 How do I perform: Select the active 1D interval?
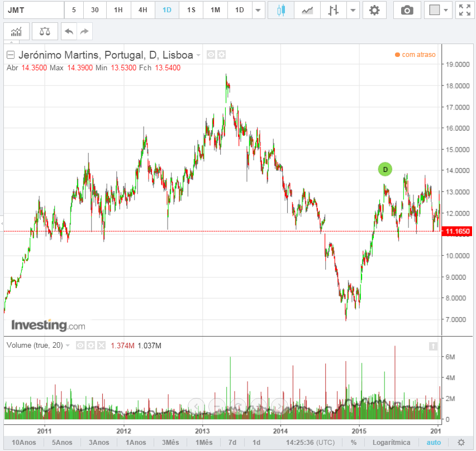(x=167, y=10)
